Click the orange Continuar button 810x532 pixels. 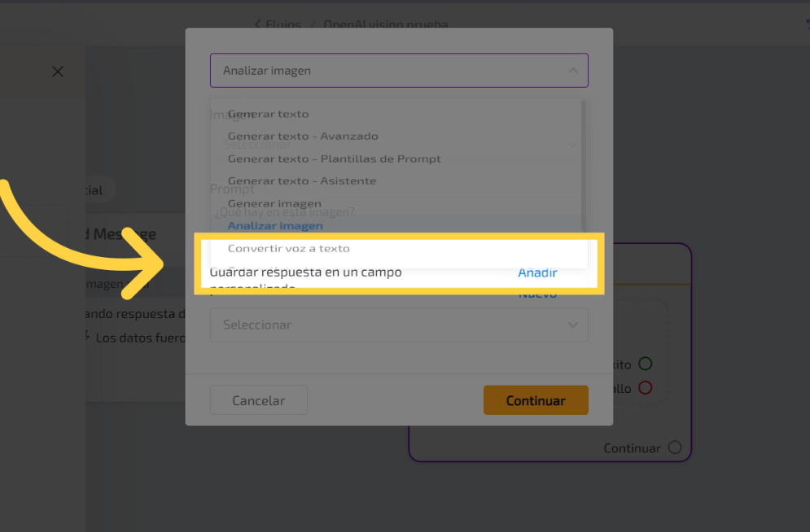[536, 400]
